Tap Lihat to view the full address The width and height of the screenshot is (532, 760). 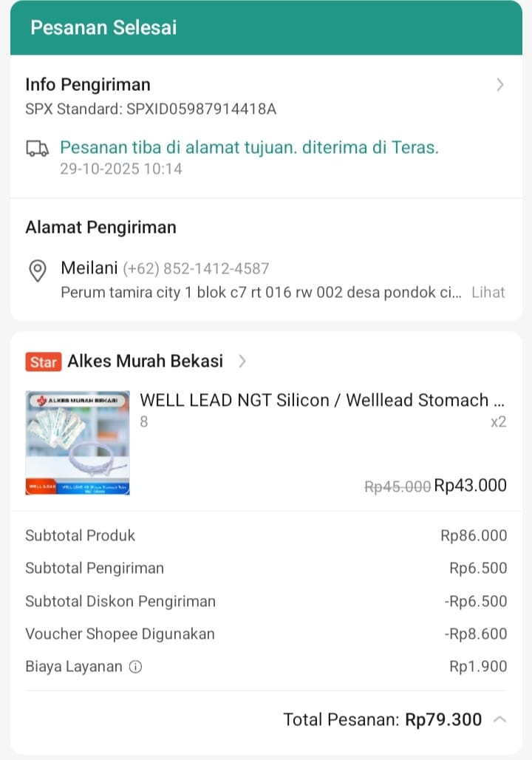pyautogui.click(x=488, y=292)
